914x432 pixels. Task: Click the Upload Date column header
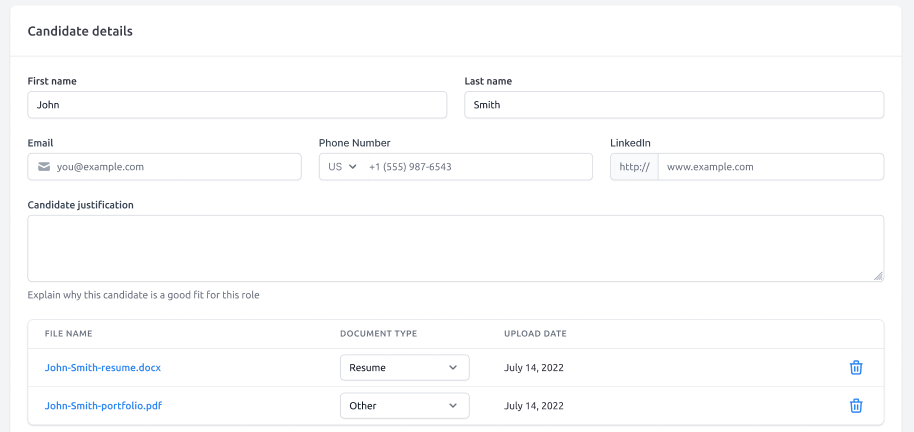536,333
